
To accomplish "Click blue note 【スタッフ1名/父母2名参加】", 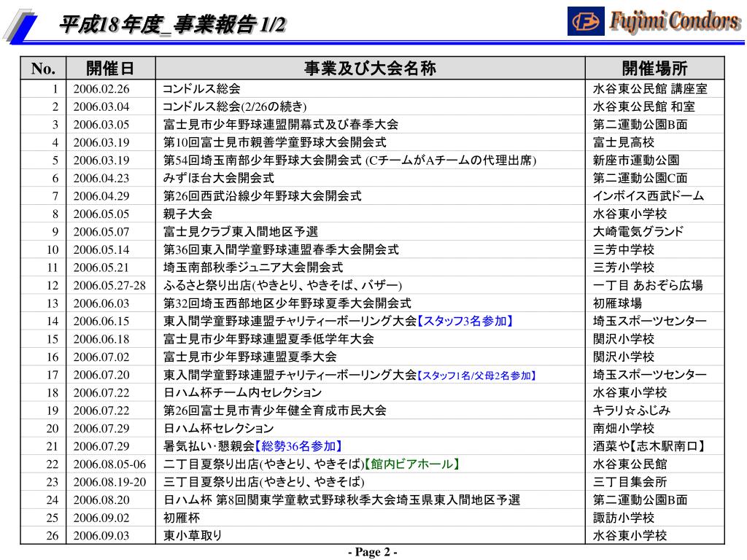I will [x=477, y=376].
